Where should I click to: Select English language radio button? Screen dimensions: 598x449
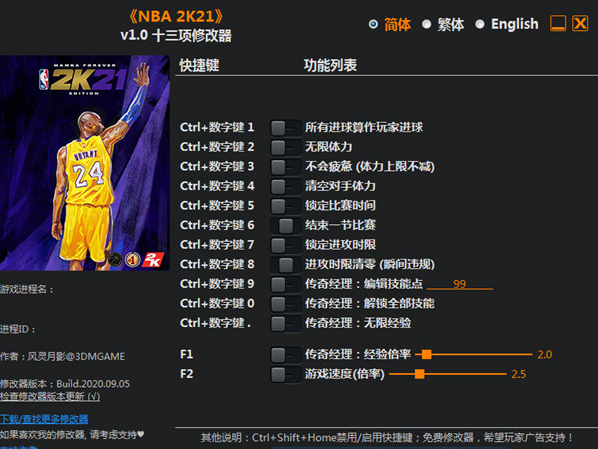(480, 24)
